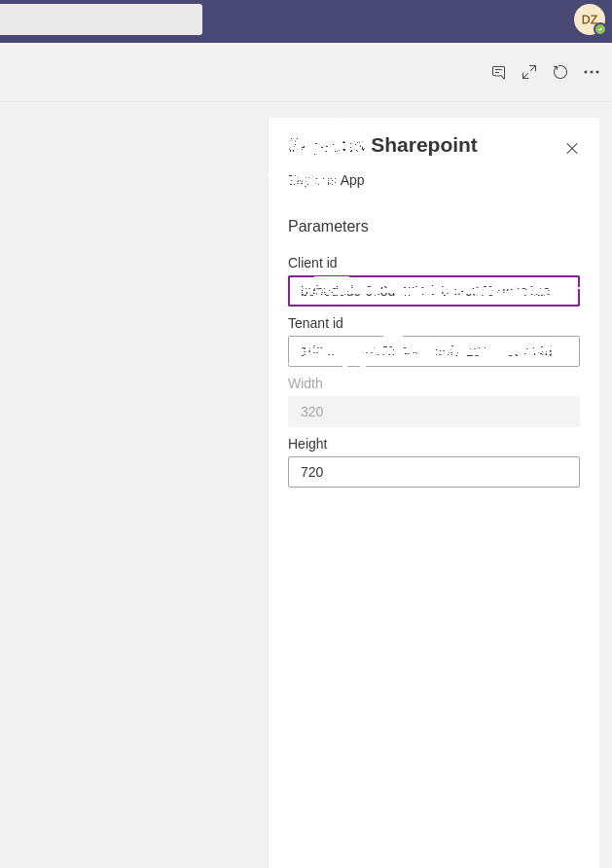Select the Parameters heading text
Screen dimensions: 612x868
(328, 226)
